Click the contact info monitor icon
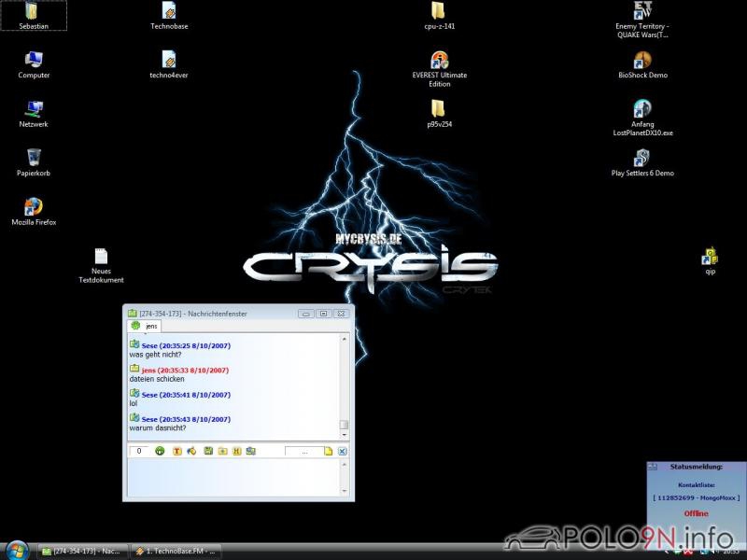Viewport: 747px width, 560px height. (x=251, y=451)
